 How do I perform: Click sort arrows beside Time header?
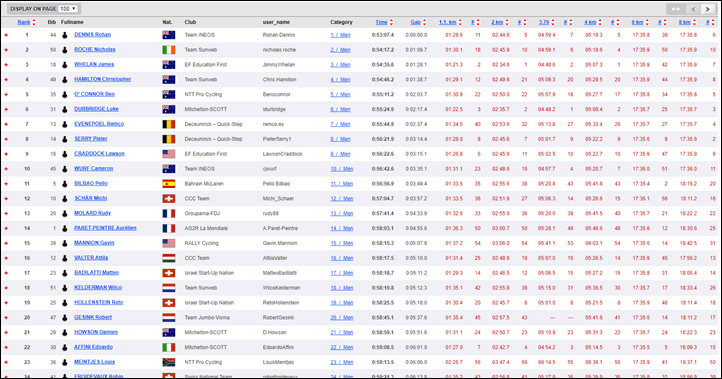pyautogui.click(x=391, y=22)
